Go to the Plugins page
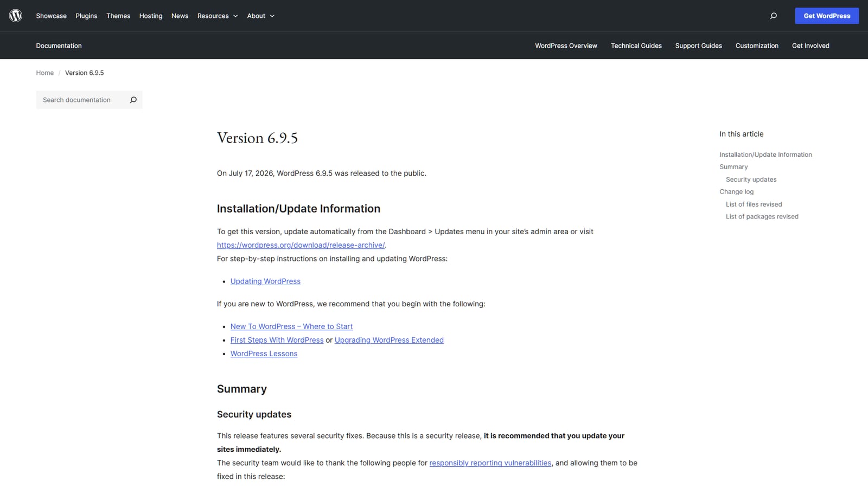Viewport: 868px width, 488px height. tap(86, 16)
